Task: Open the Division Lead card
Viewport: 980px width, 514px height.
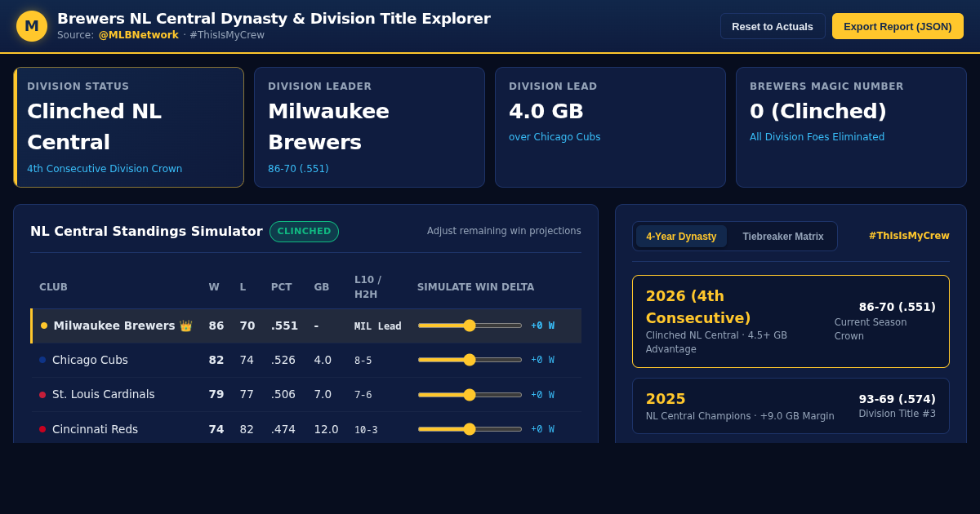Action: pos(610,127)
